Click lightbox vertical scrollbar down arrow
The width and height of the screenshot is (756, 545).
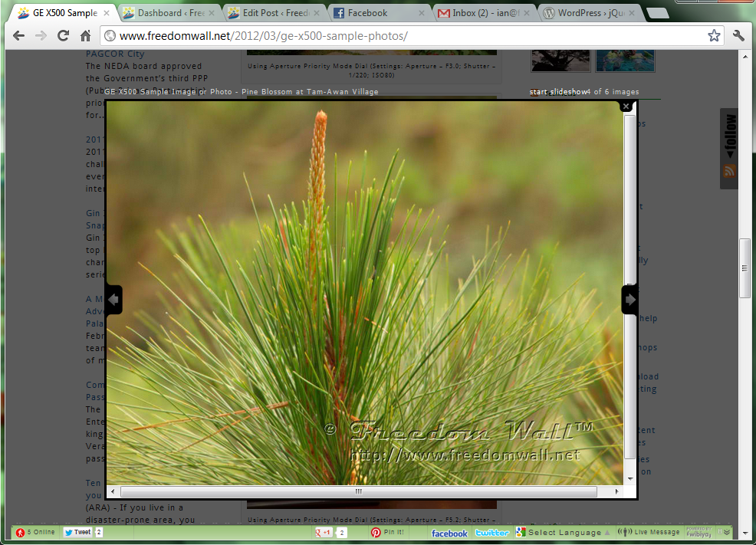pyautogui.click(x=630, y=478)
